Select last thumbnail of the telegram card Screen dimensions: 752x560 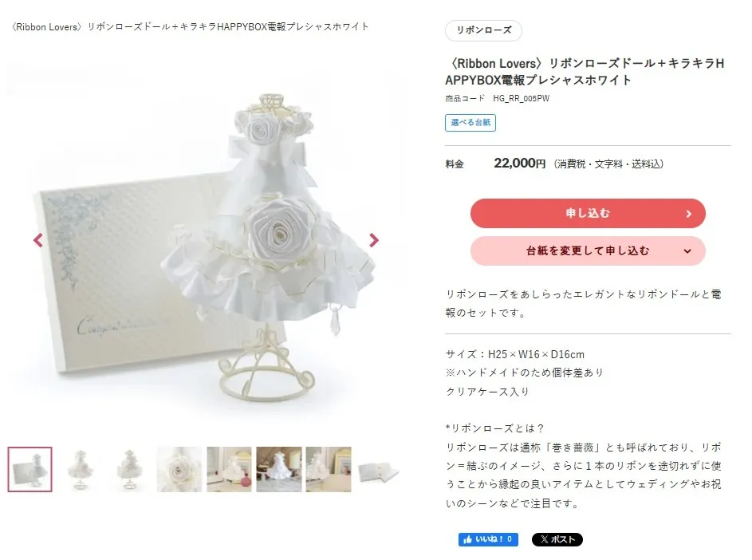coord(379,469)
